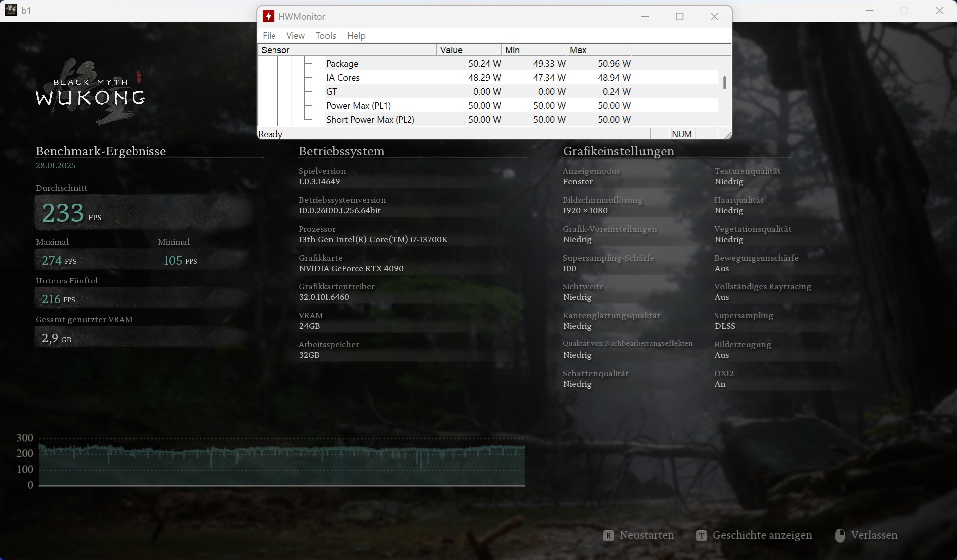The width and height of the screenshot is (957, 560).
Task: Click the T key icon for Geschichte anzeigen
Action: (x=701, y=536)
